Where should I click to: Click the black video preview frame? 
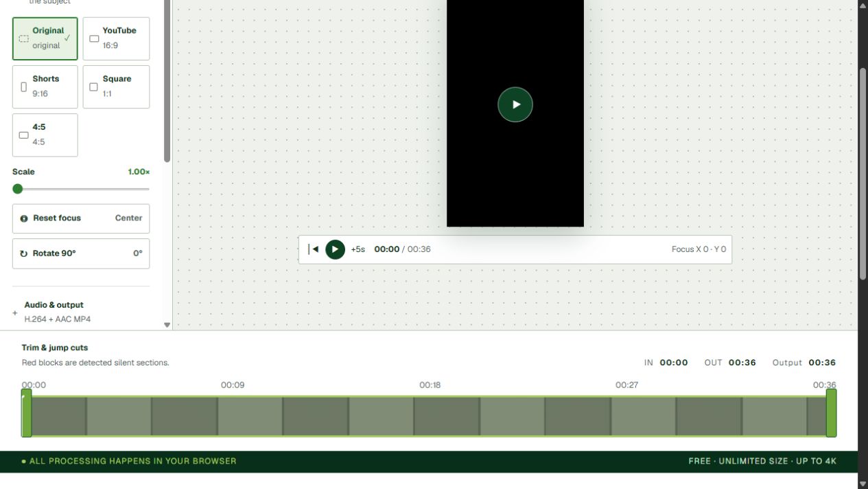coord(515,113)
